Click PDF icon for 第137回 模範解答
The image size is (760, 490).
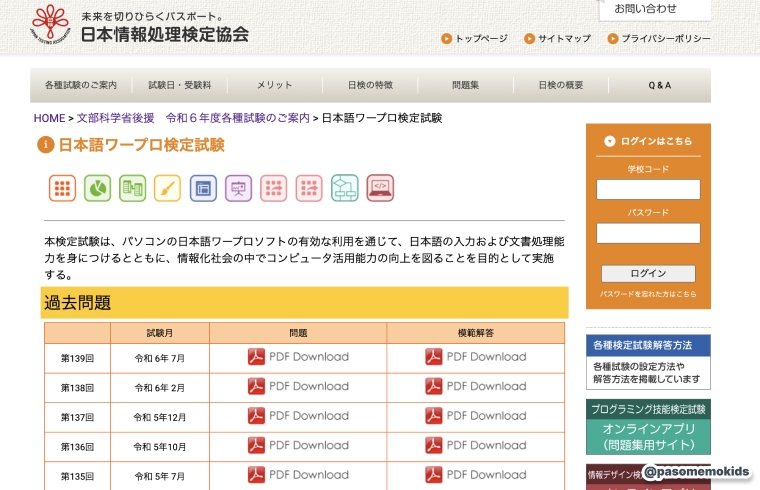(x=433, y=416)
